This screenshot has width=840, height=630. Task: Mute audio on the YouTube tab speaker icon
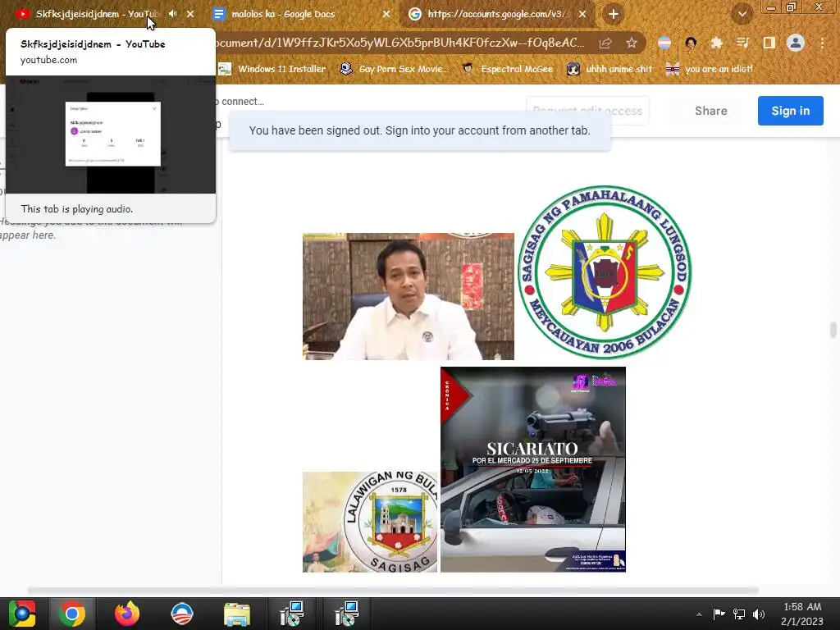coord(172,14)
